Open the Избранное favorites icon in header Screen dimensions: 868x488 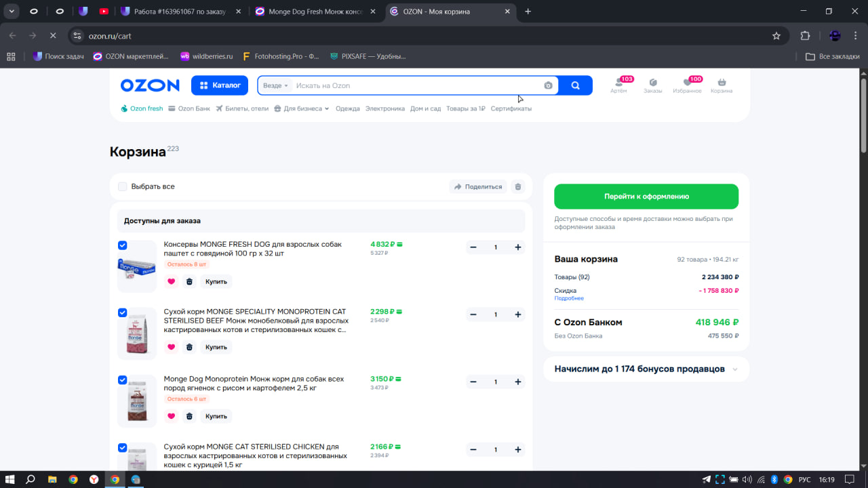(687, 85)
